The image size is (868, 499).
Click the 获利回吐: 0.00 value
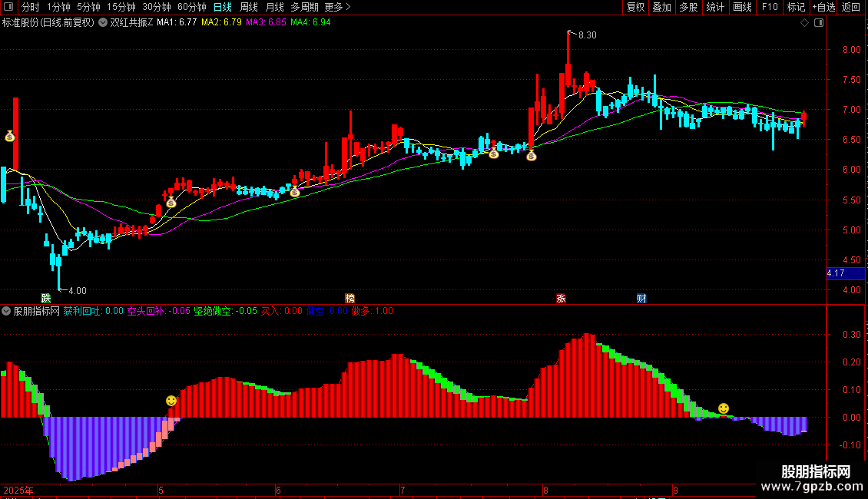(x=94, y=311)
